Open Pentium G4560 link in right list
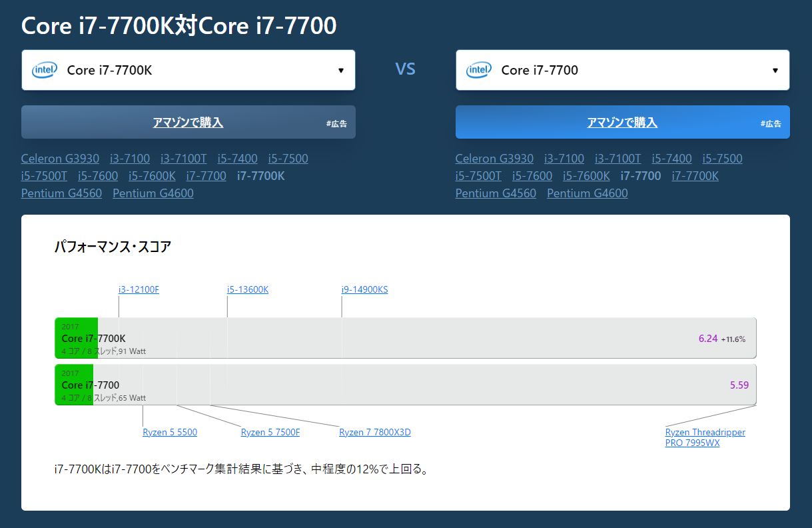The height and width of the screenshot is (528, 812). click(x=496, y=193)
